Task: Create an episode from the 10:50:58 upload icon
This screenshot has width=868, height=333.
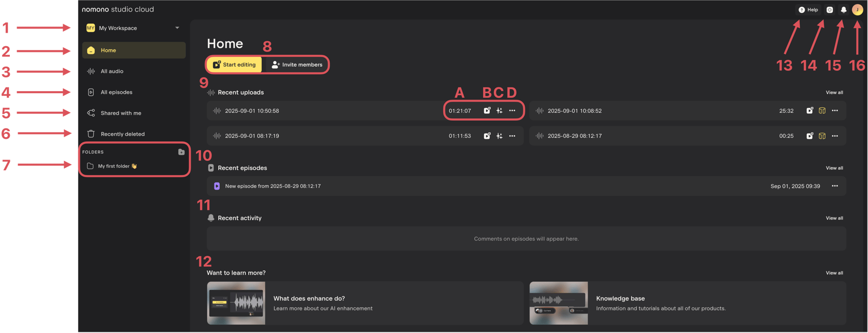Action: point(487,111)
